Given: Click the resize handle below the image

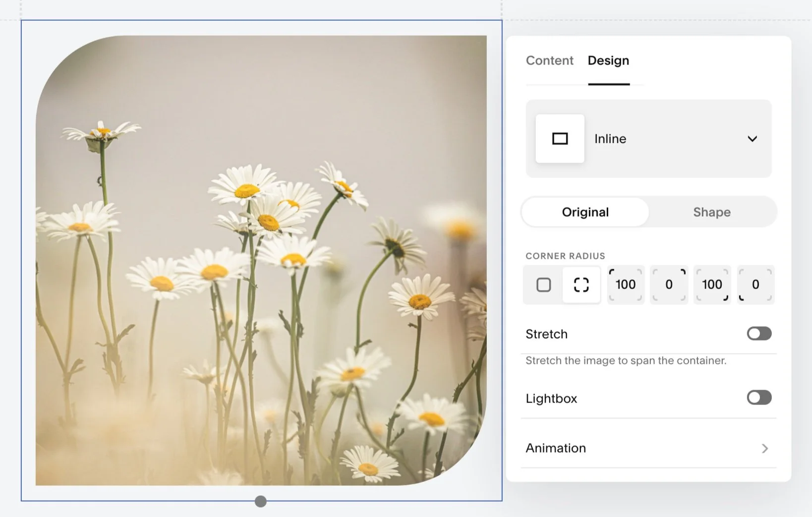Looking at the screenshot, I should click(x=260, y=501).
